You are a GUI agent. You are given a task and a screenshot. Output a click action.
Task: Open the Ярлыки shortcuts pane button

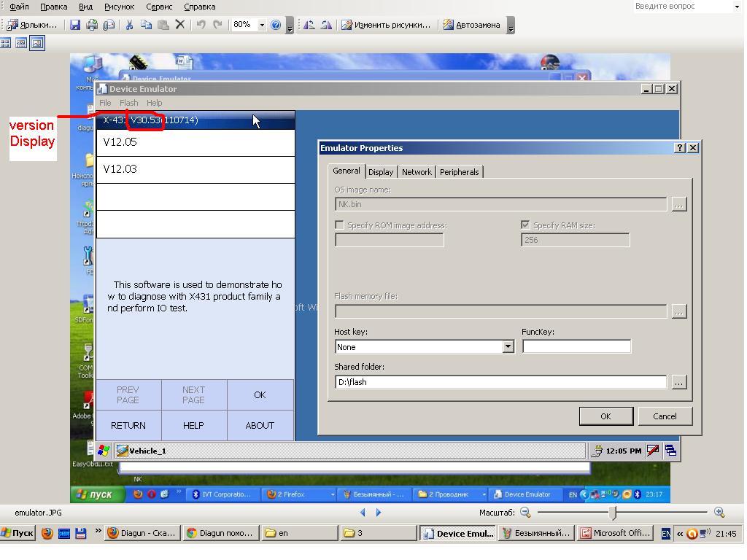pos(32,25)
